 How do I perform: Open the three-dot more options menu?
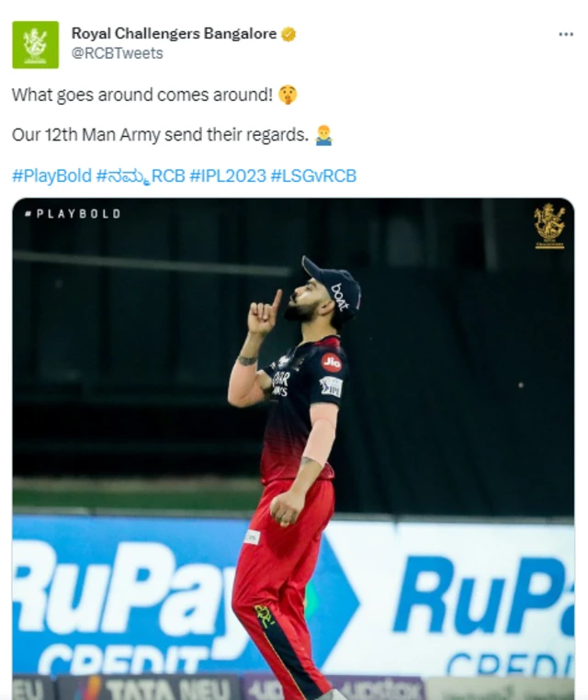click(566, 34)
